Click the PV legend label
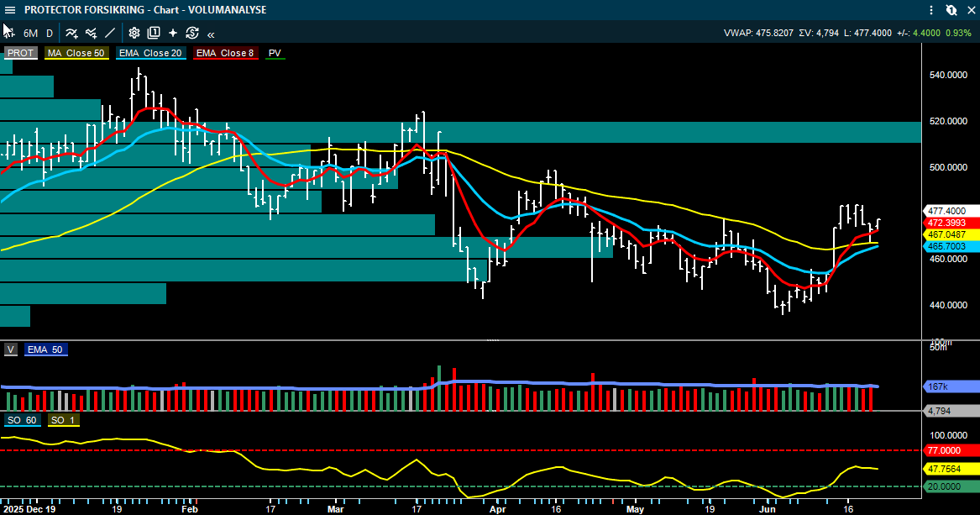Viewport: 980px width, 515px height. tap(275, 53)
